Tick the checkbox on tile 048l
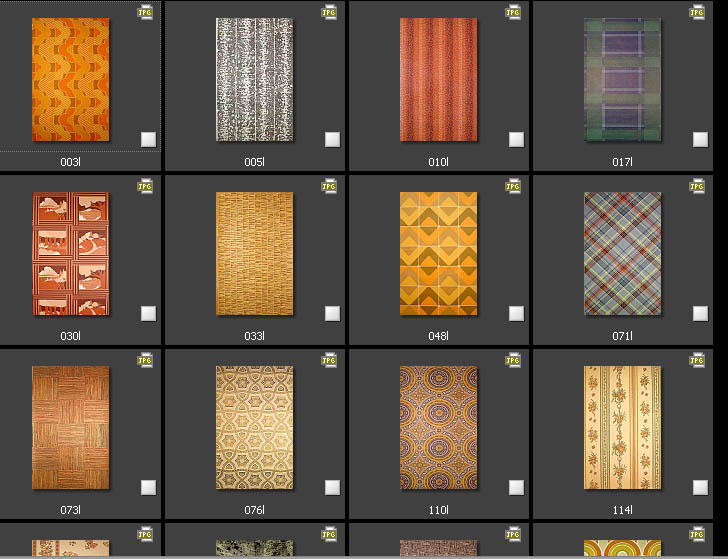This screenshot has width=728, height=559. (516, 313)
